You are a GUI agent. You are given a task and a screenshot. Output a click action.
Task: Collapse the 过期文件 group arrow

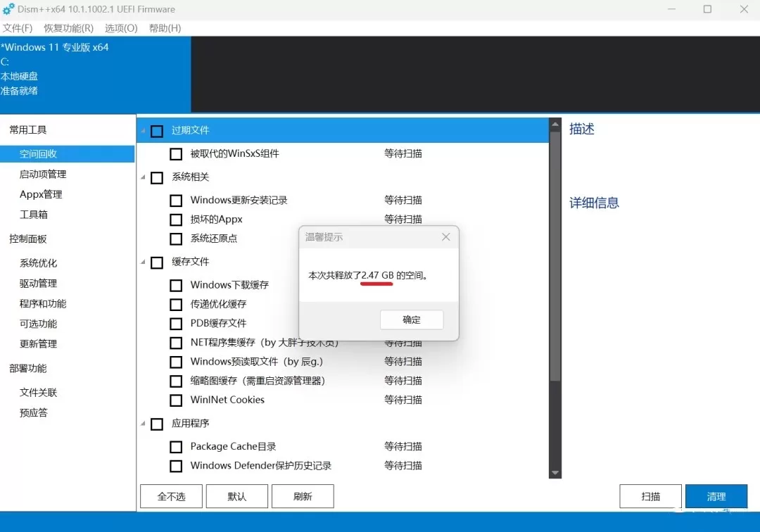click(143, 130)
